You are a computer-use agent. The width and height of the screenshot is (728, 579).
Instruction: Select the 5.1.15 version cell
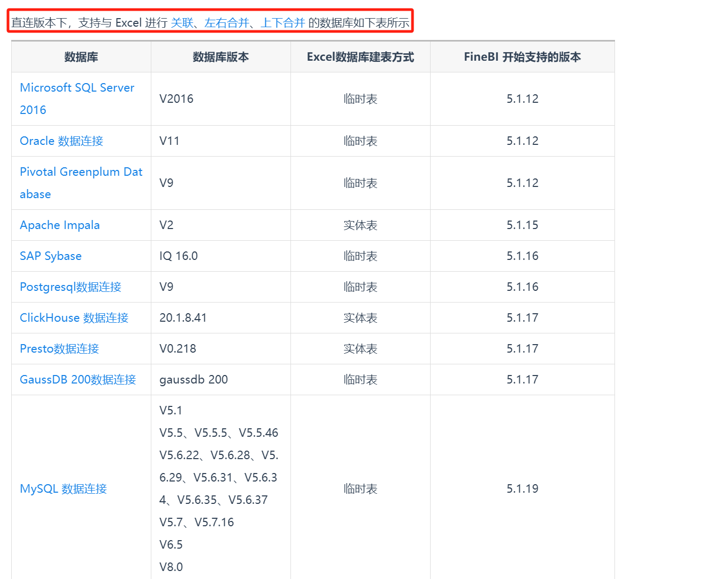click(522, 225)
